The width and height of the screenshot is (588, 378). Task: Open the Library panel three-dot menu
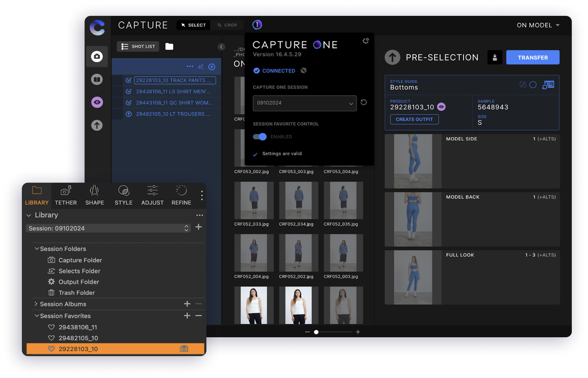click(200, 215)
